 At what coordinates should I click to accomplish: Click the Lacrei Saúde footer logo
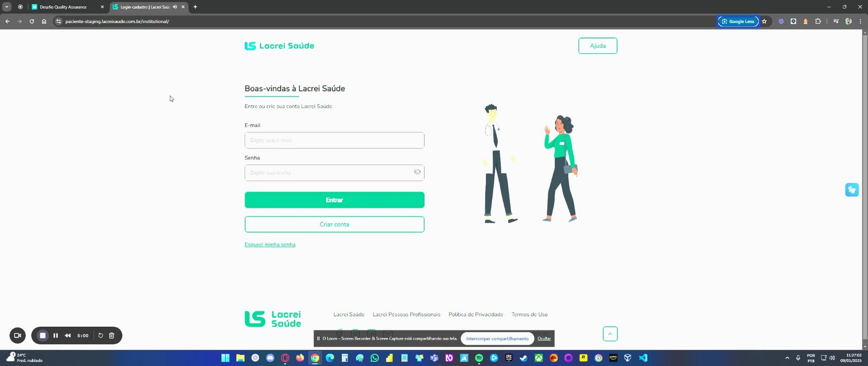[x=273, y=319]
